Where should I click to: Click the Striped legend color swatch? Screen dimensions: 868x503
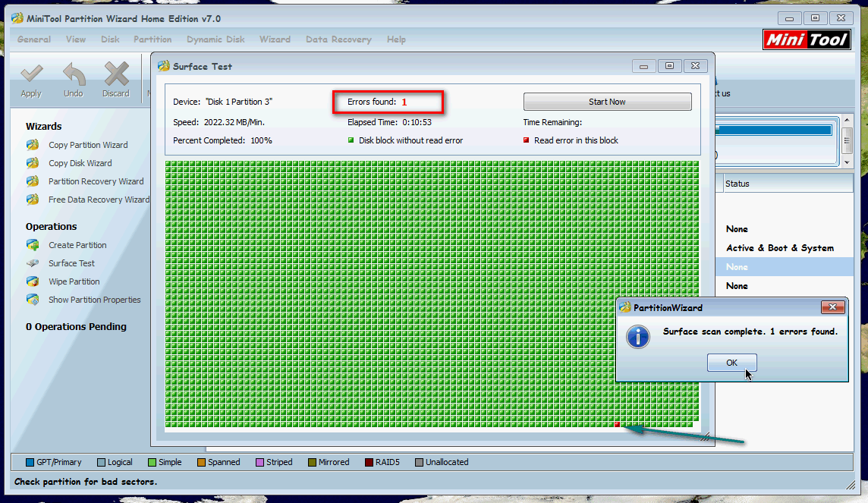coord(259,462)
